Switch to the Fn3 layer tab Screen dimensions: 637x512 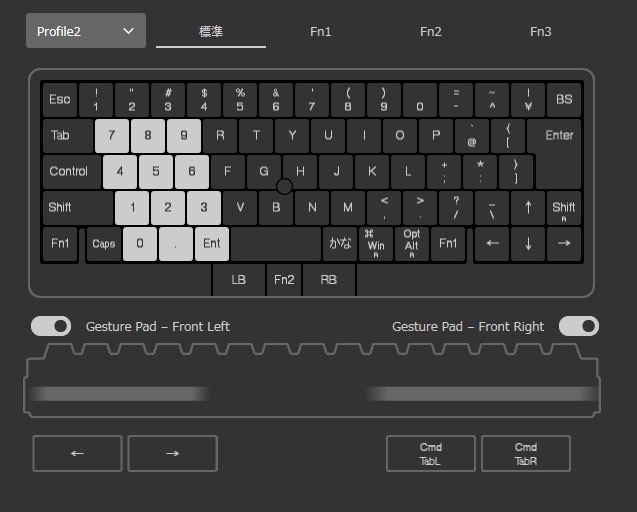point(540,32)
